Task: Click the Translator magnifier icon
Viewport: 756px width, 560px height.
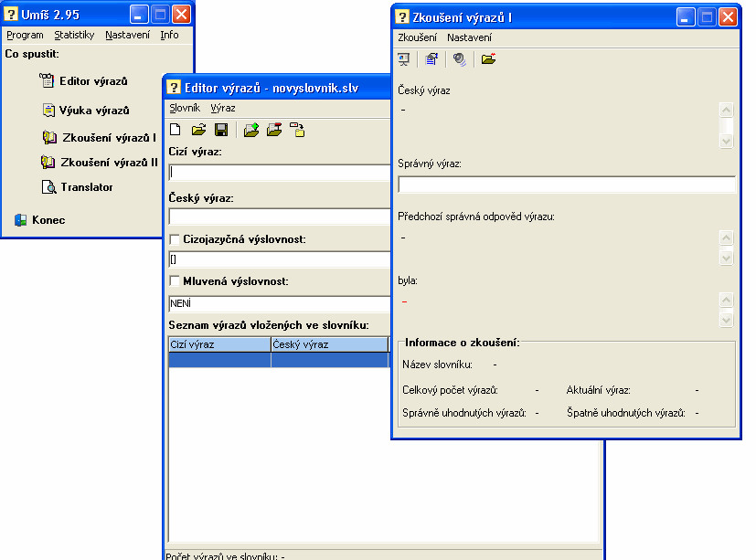Action: click(x=48, y=186)
